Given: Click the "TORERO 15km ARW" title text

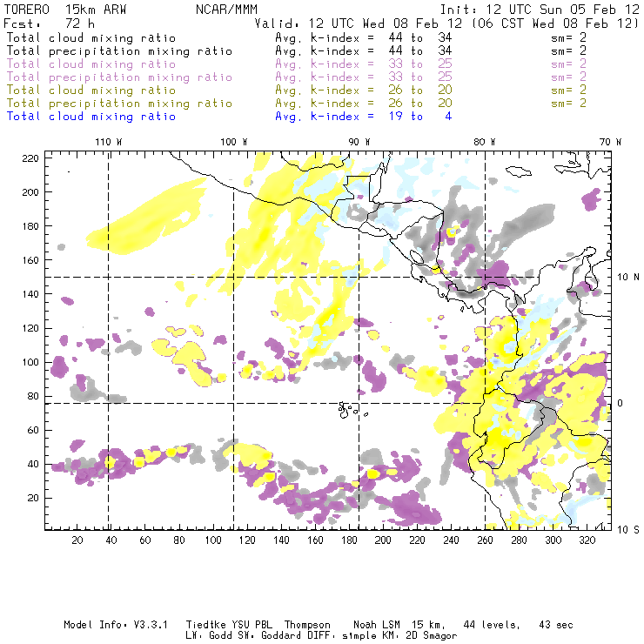Looking at the screenshot, I should (65, 9).
